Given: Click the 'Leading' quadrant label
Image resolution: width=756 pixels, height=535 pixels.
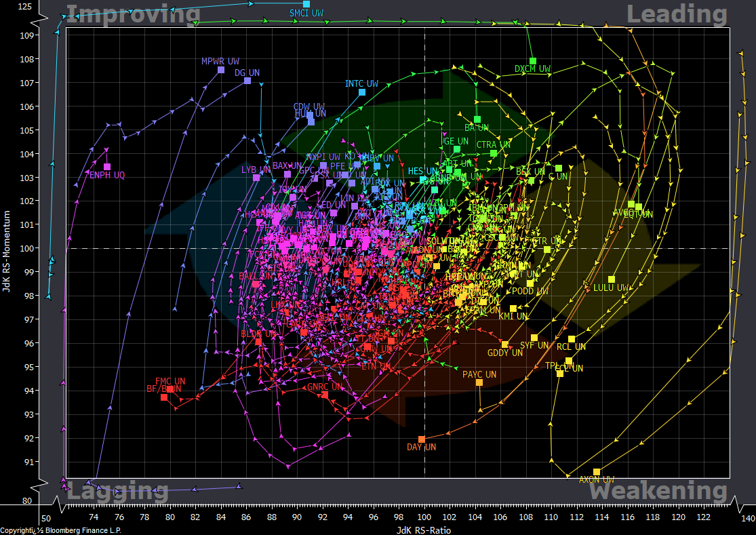Looking at the screenshot, I should click(677, 14).
